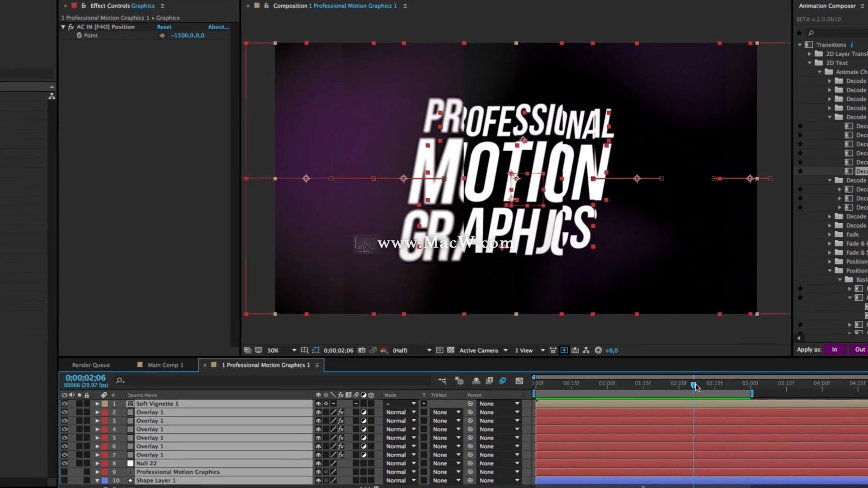
Task: Enable motion blur in the timeline toolbar
Action: pos(502,381)
